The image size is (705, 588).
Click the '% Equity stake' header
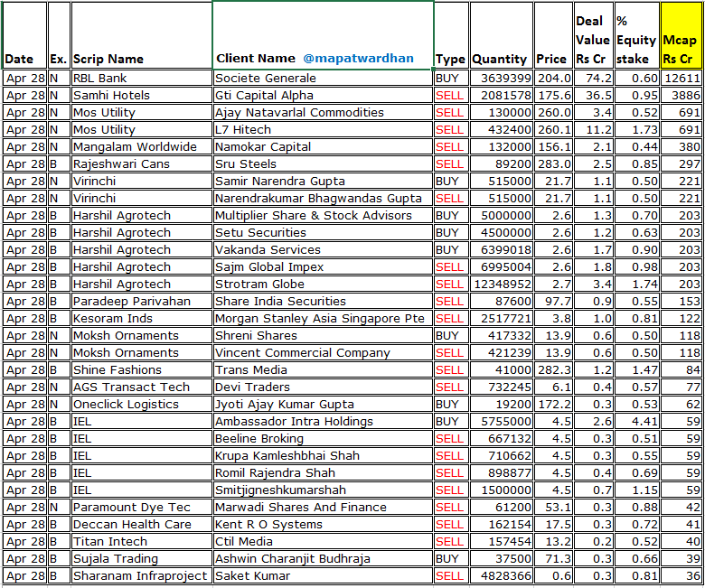636,35
